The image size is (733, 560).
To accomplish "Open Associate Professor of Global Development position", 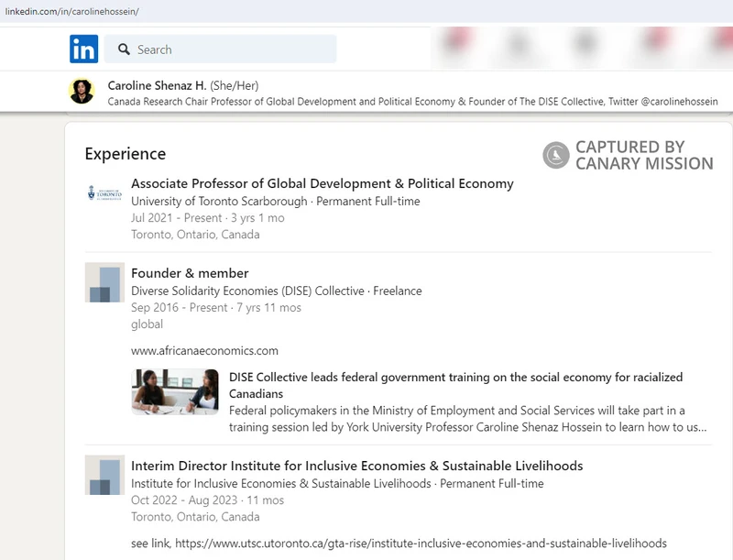I will pyautogui.click(x=323, y=183).
